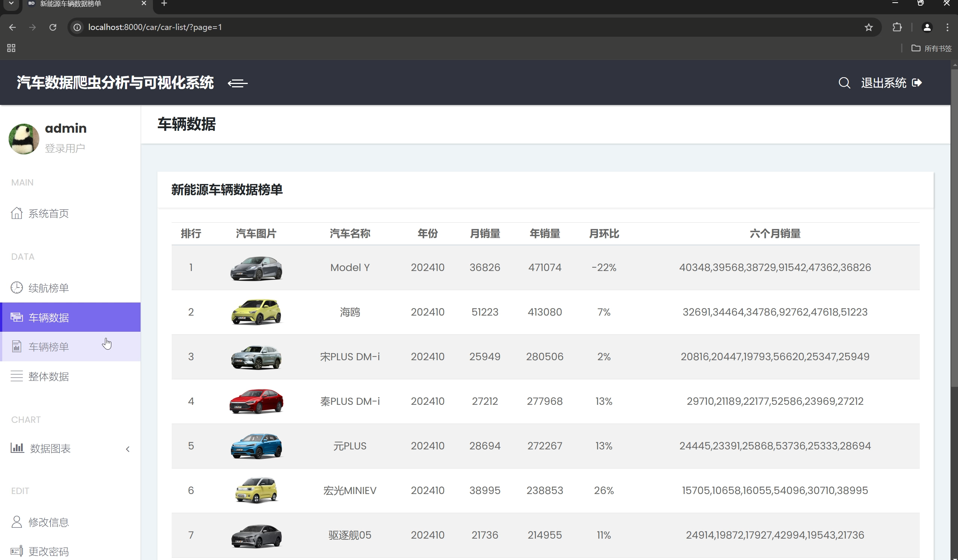958x560 pixels.
Task: Click the 宋PLUS DM-i car image
Action: pos(256,357)
